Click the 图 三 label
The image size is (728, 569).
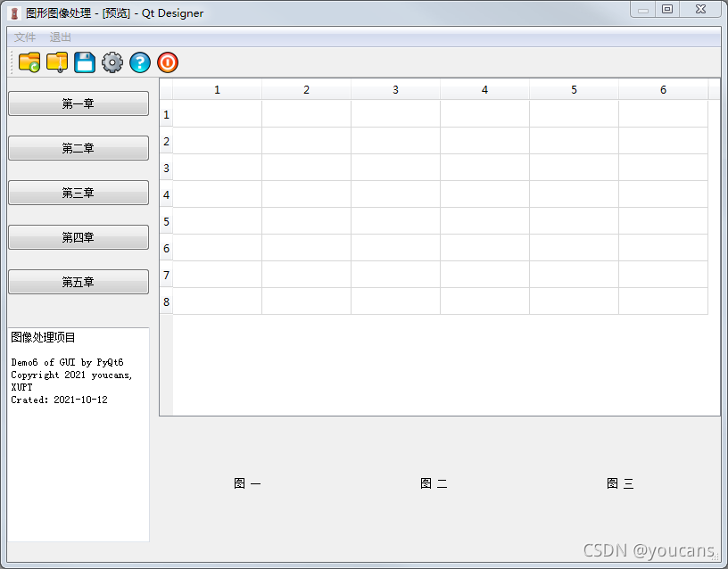coord(620,483)
